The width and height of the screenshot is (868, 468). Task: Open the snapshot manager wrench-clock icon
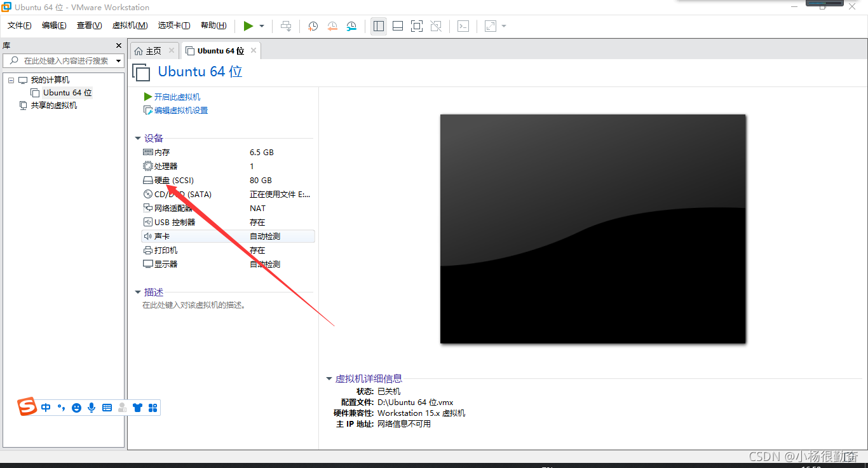pyautogui.click(x=351, y=26)
